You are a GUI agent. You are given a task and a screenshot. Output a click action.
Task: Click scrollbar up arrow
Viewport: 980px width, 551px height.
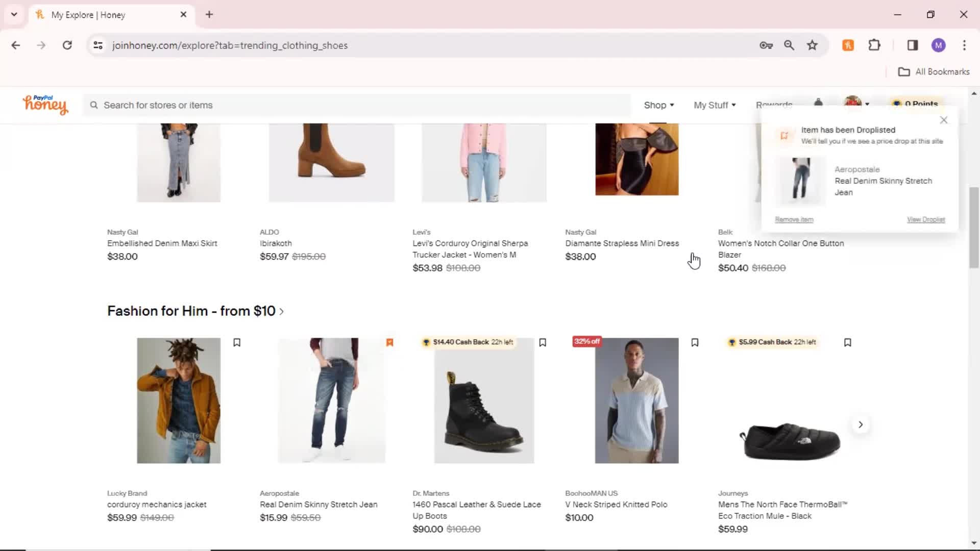point(974,93)
